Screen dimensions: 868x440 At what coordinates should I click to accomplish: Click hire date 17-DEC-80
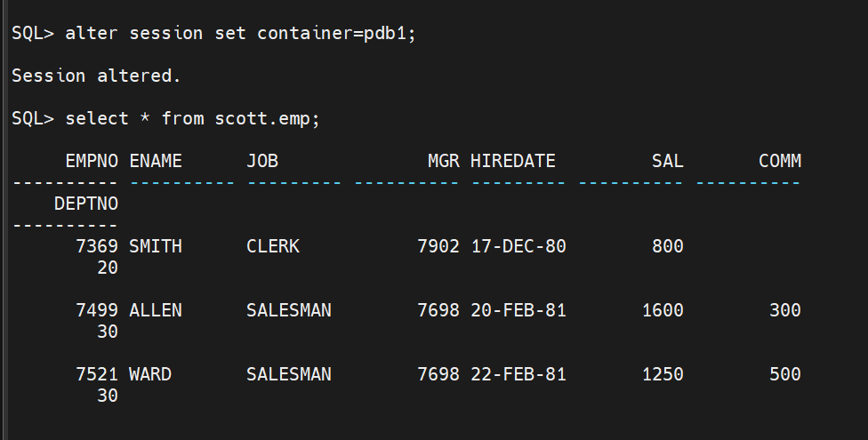(x=518, y=246)
